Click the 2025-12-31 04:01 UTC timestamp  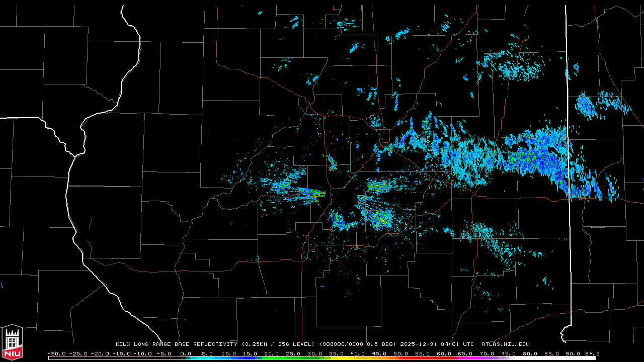click(437, 344)
